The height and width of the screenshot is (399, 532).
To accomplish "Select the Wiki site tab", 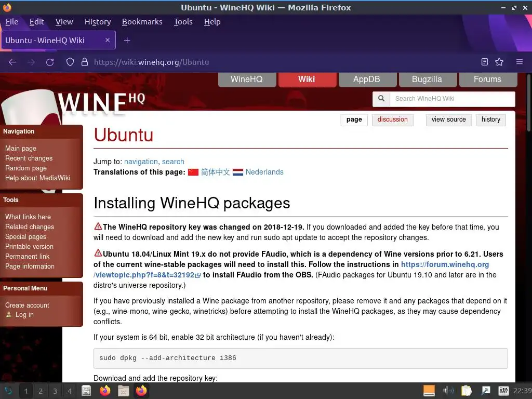I will 307,79.
